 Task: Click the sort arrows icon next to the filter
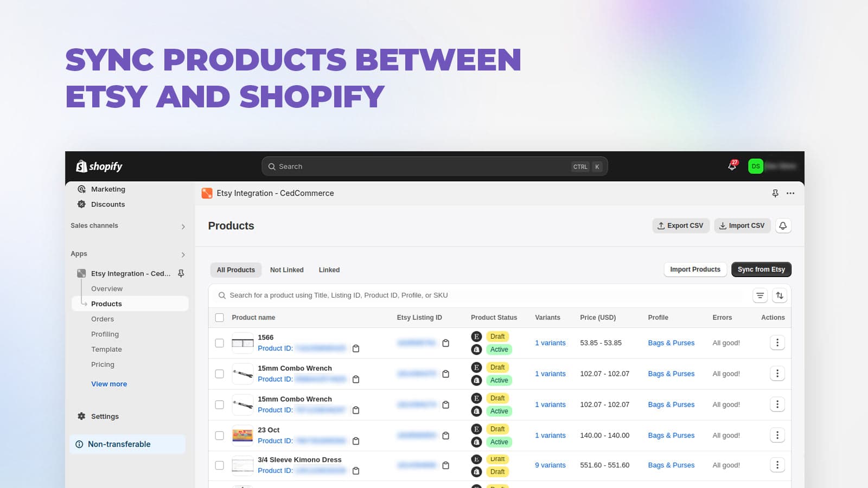(x=780, y=296)
